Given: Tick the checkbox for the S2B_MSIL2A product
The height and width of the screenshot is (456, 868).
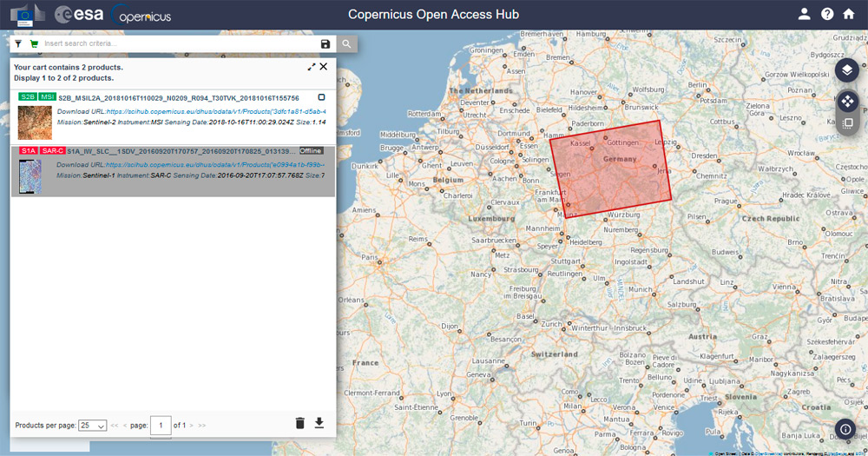Looking at the screenshot, I should pyautogui.click(x=321, y=97).
